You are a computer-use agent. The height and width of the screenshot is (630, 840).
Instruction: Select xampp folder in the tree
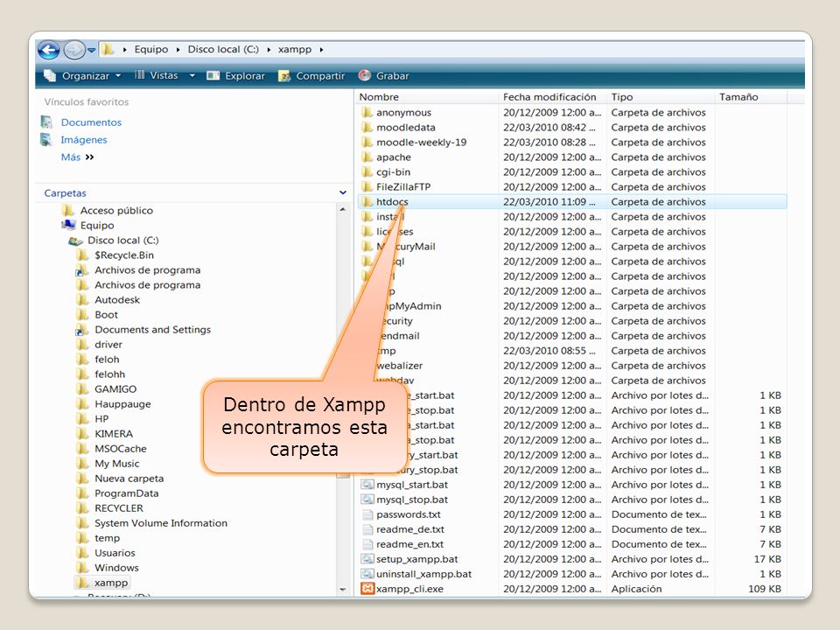coord(111,583)
